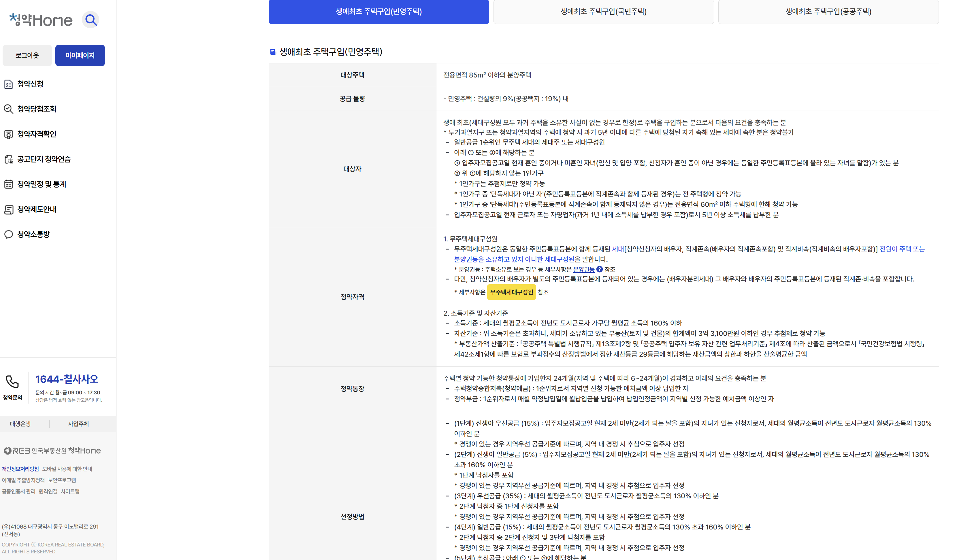
Task: Open the 대행은행 footer link
Action: point(20,424)
